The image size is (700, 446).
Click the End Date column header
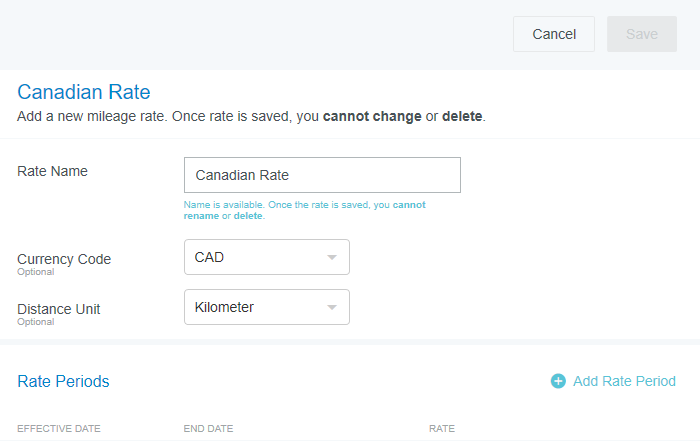208,429
